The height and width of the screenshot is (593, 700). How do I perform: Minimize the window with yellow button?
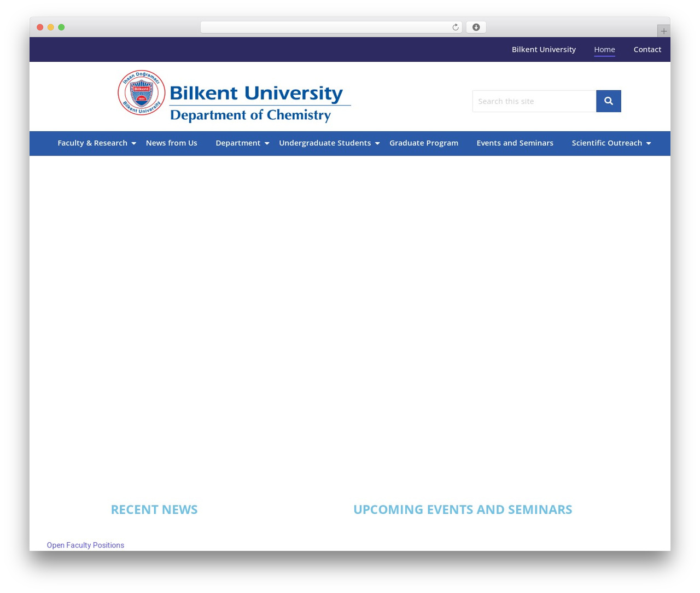[x=50, y=27]
